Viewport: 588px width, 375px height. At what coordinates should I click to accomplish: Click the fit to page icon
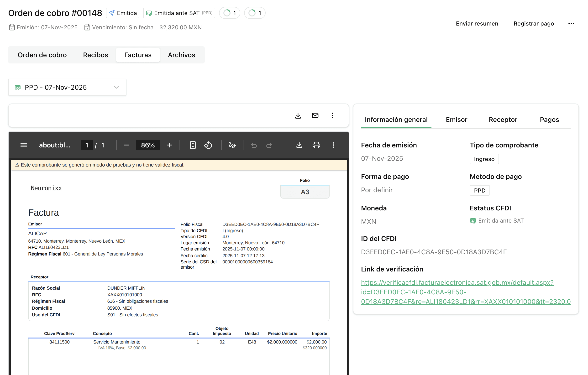click(193, 145)
